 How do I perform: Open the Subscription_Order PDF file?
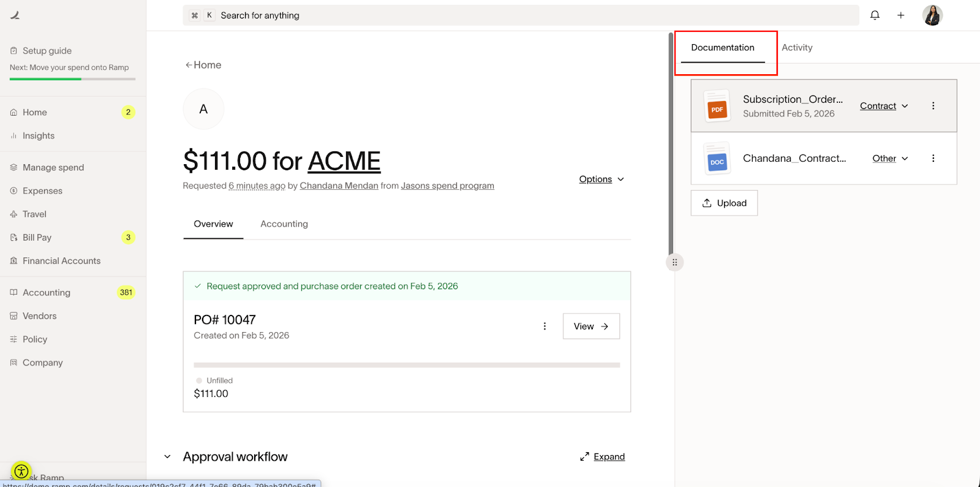coord(793,99)
